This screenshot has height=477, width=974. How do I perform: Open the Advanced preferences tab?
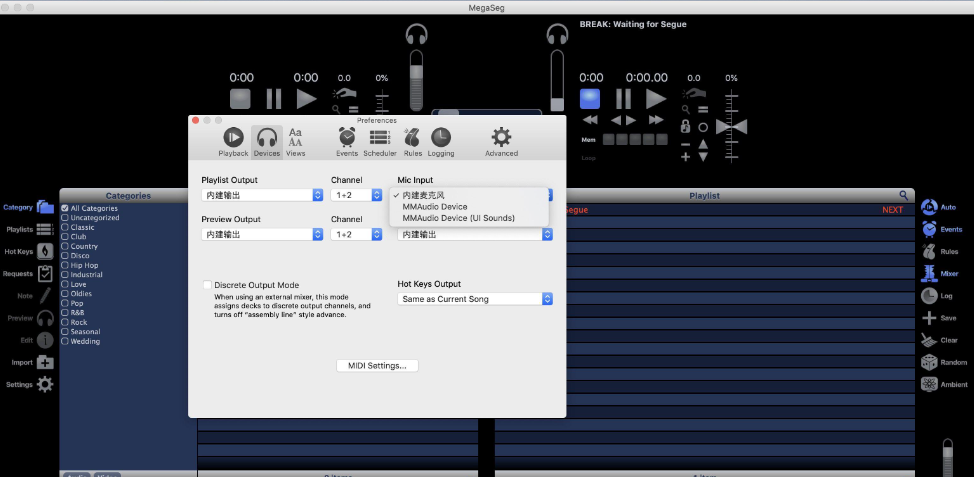501,142
